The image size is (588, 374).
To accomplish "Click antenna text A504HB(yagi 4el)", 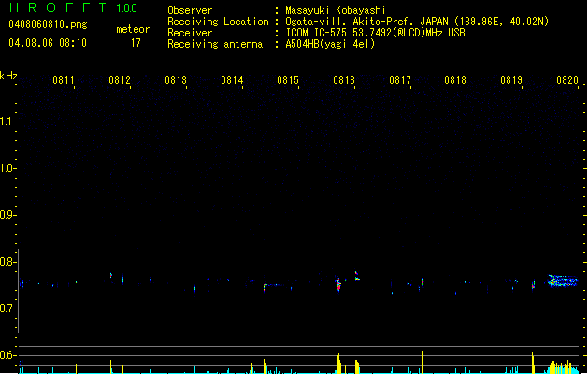I will click(330, 44).
